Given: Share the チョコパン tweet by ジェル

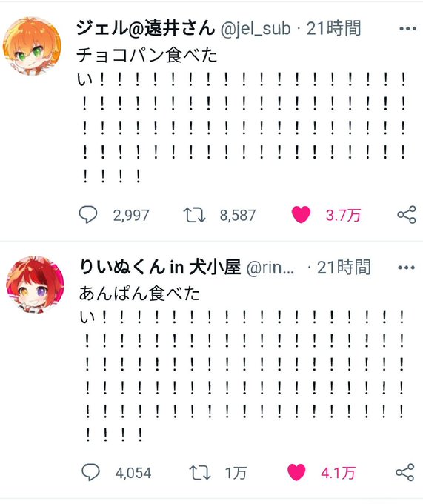Looking at the screenshot, I should click(407, 215).
